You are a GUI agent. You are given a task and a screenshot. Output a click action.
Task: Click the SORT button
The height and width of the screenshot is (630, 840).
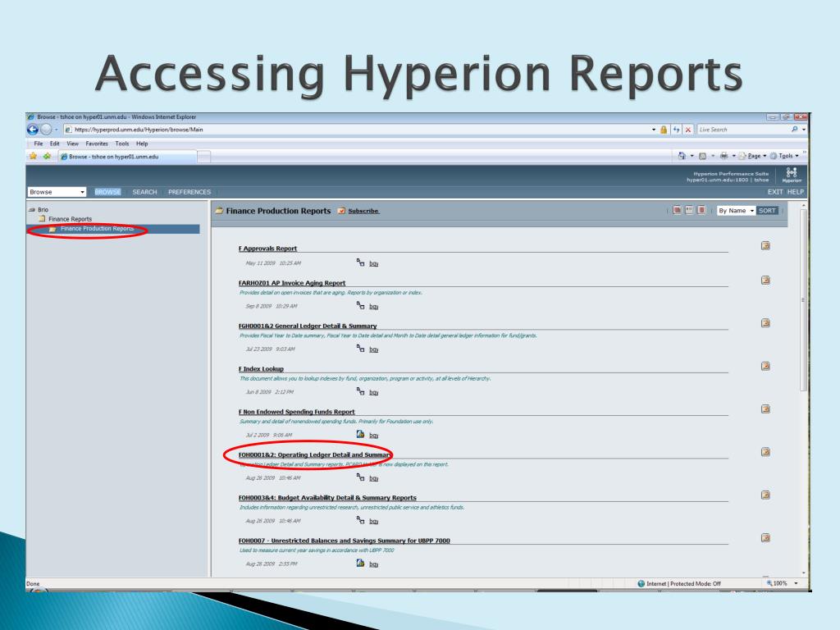click(767, 211)
